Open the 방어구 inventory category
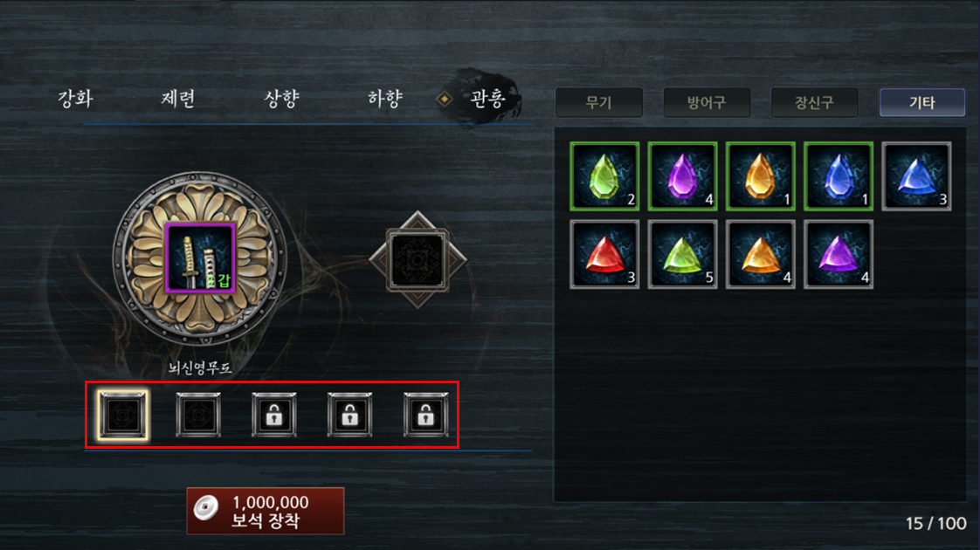Image resolution: width=980 pixels, height=550 pixels. point(707,102)
